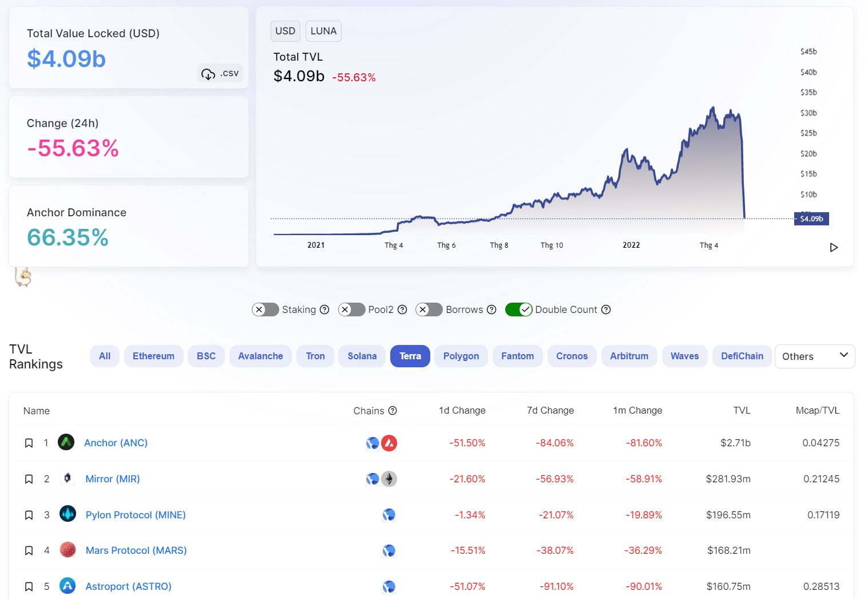868x599 pixels.
Task: Click the Pylon Protocol logo
Action: 68,514
